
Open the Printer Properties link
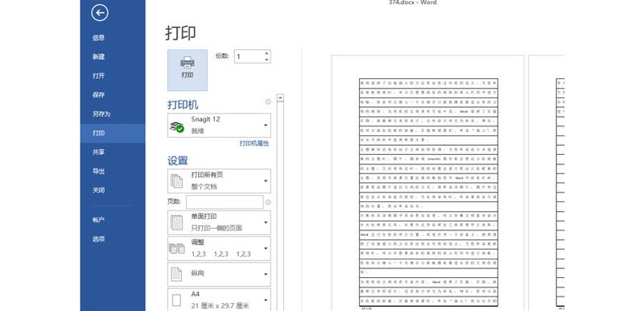tap(254, 143)
